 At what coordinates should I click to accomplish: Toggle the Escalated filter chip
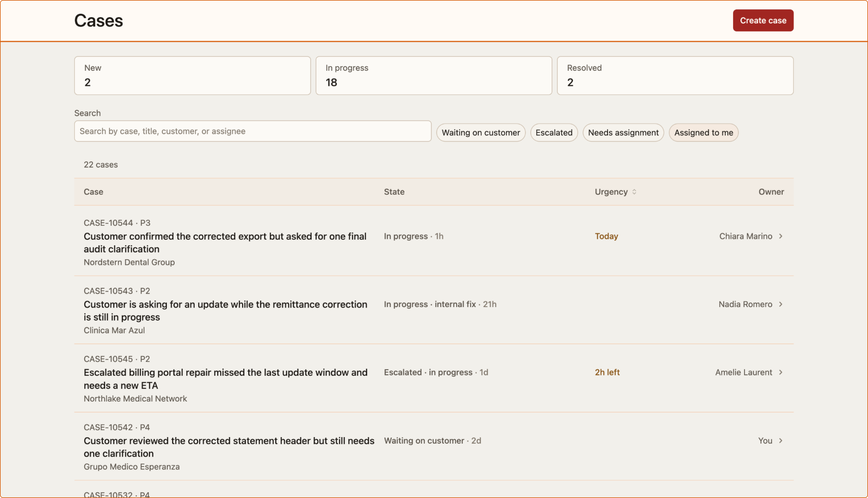click(x=554, y=133)
